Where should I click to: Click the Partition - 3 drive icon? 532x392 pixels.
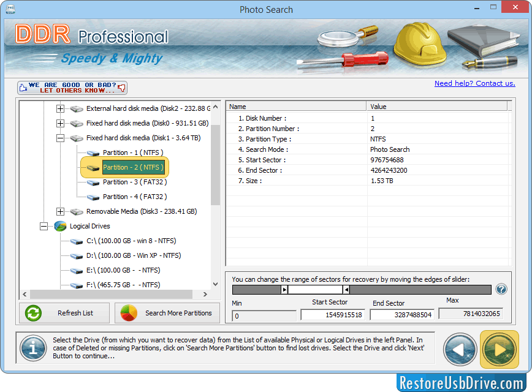[x=93, y=183]
